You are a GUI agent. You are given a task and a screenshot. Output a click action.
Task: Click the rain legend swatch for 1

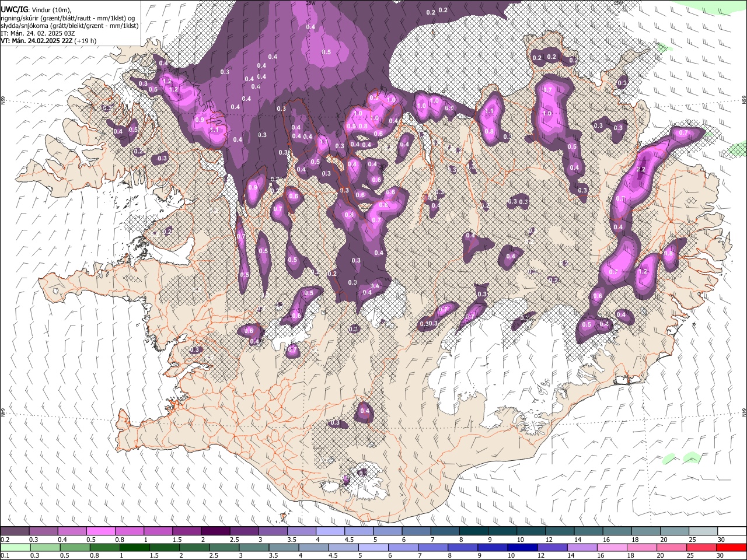pos(134,548)
